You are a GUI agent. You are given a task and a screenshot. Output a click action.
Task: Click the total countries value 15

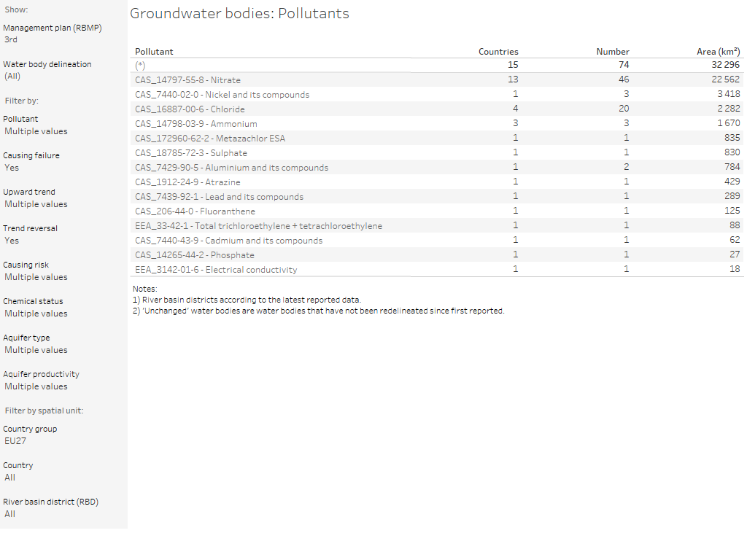click(513, 65)
